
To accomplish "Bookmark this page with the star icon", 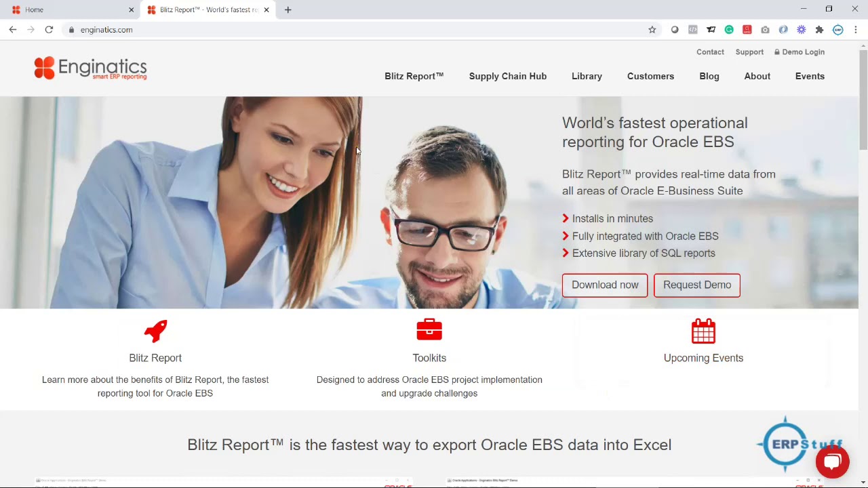I will 652,30.
